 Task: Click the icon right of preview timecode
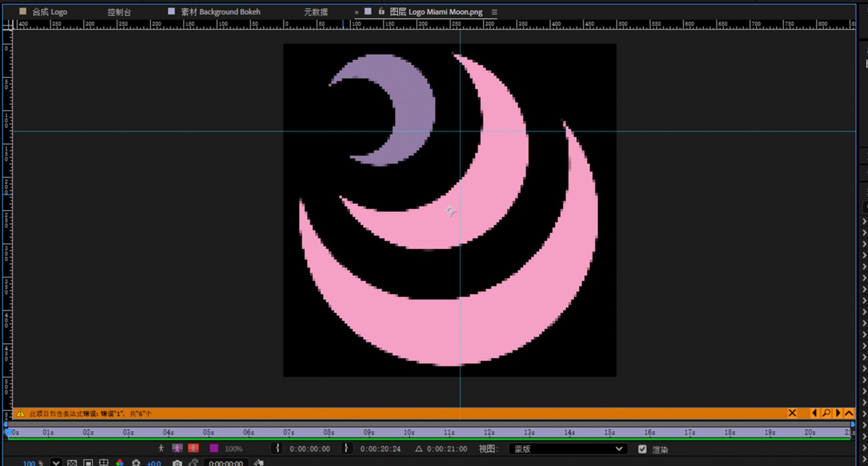point(259,462)
